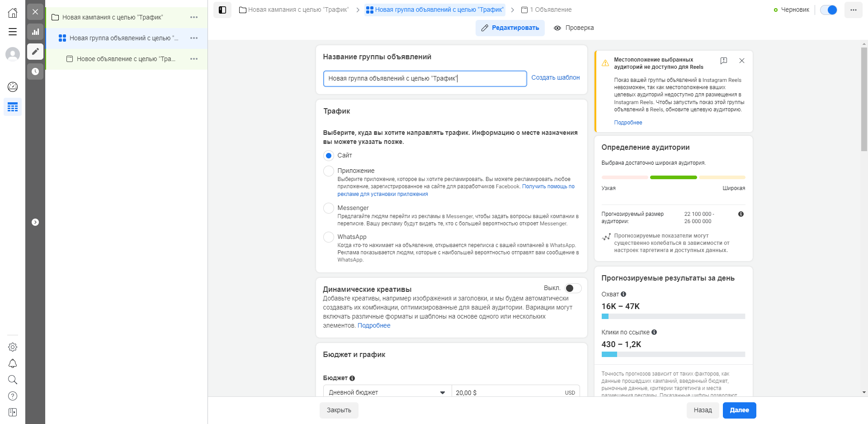This screenshot has height=424, width=868.
Task: Switch to the Редактировать tab
Action: 510,28
